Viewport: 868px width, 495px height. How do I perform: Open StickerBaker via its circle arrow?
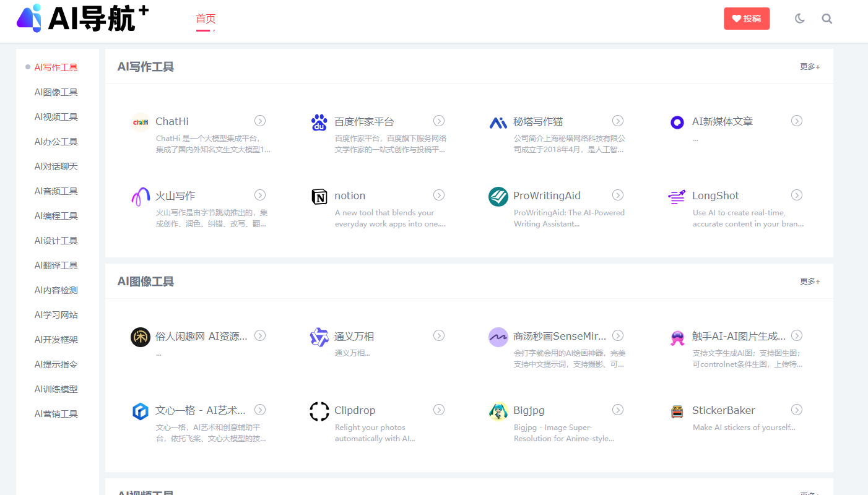797,410
